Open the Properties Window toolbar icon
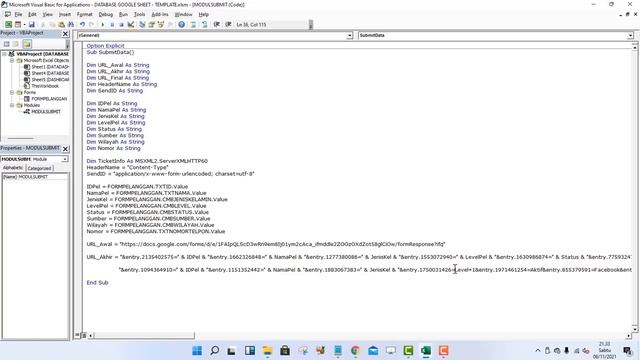 pyautogui.click(x=151, y=24)
